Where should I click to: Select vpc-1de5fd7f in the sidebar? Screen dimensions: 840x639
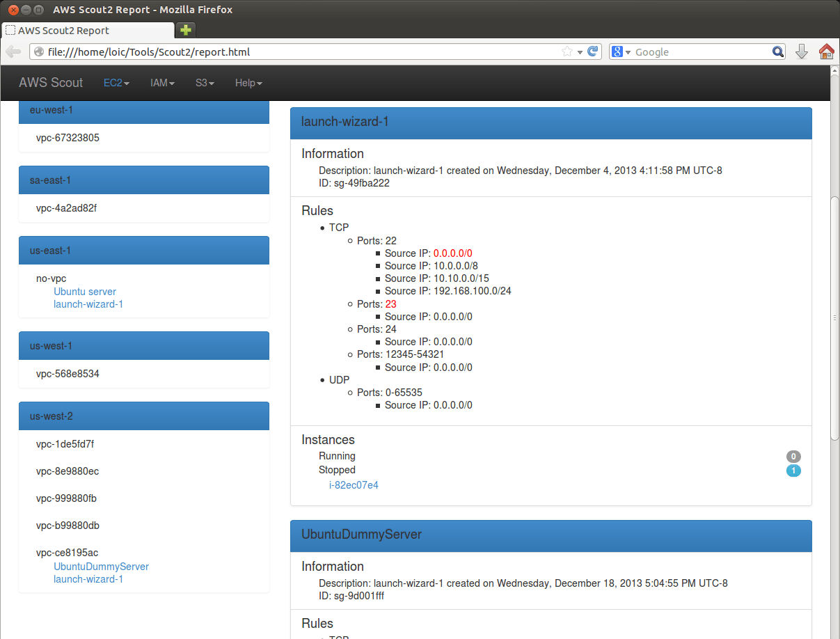click(65, 444)
